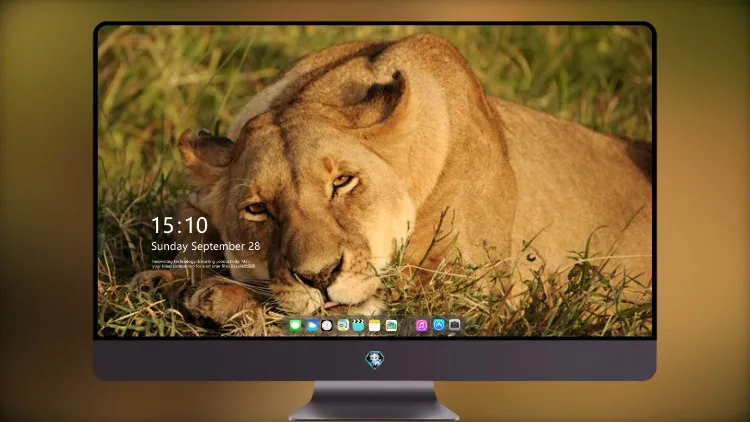Screen dimensions: 750x422
Task: Open the yellow Notes app in the dock
Action: (375, 326)
